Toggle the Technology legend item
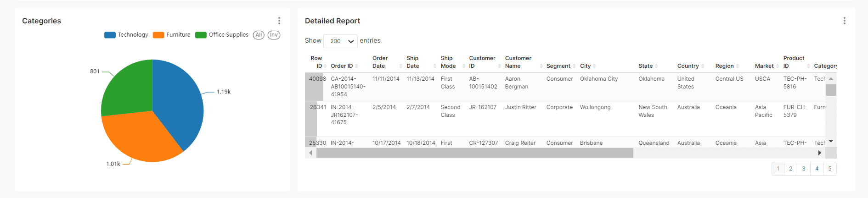 126,35
